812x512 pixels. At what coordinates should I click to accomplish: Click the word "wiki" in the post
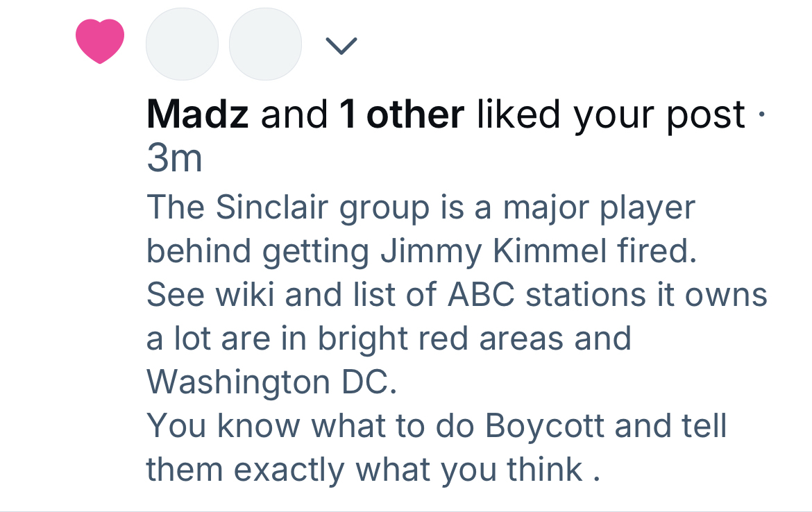click(x=246, y=295)
